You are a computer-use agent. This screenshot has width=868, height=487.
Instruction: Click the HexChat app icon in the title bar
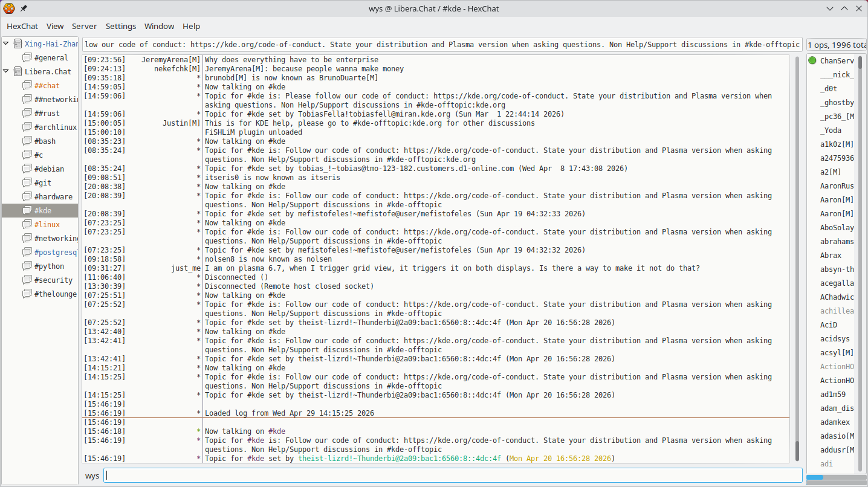pos(9,9)
